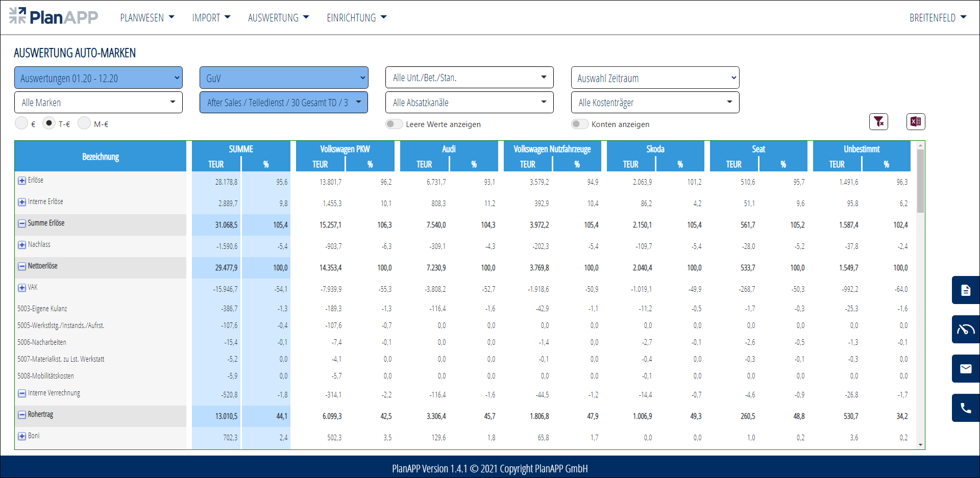Screen dimensions: 980x478
Task: Open the BREITENFELD user menu
Action: point(938,18)
